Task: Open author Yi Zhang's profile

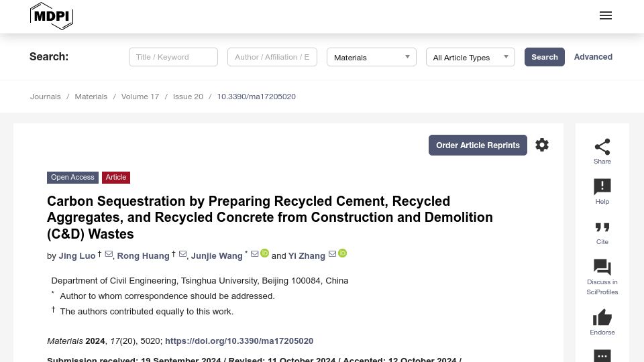Action: click(307, 255)
